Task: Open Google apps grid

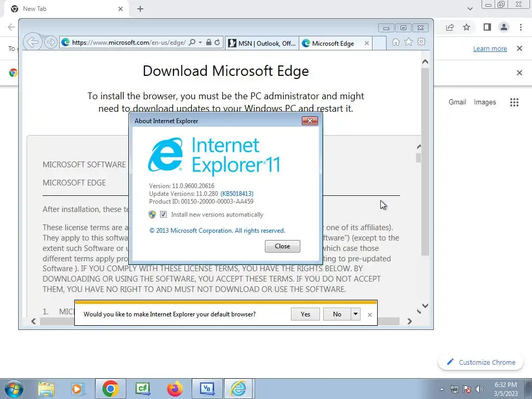Action: [x=514, y=102]
